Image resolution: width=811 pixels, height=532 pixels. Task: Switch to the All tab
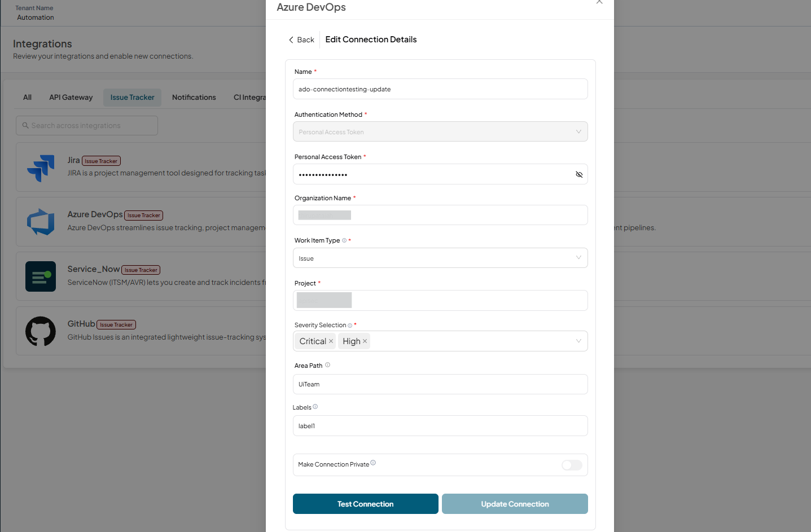coord(27,97)
